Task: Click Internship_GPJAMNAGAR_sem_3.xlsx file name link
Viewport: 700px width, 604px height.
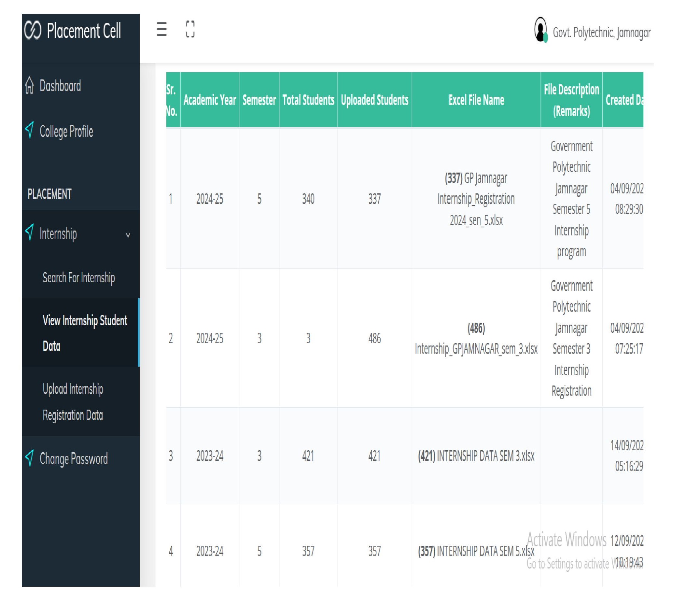Action: click(x=476, y=349)
